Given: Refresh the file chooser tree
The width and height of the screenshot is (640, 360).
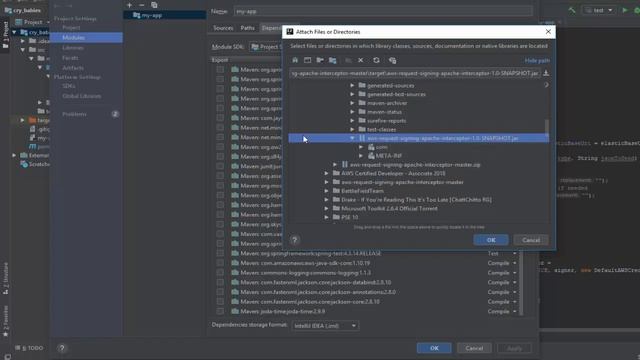Looking at the screenshot, I should (x=376, y=60).
